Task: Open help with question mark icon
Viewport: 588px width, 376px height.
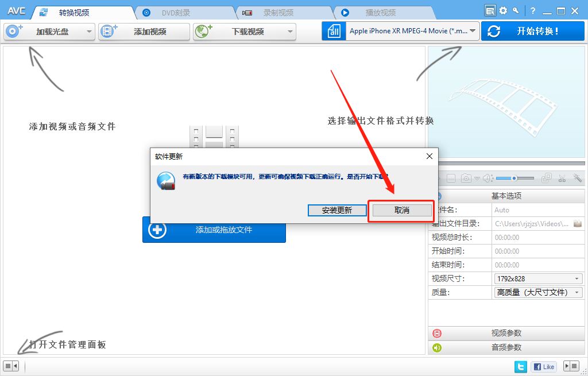Action: coord(532,11)
